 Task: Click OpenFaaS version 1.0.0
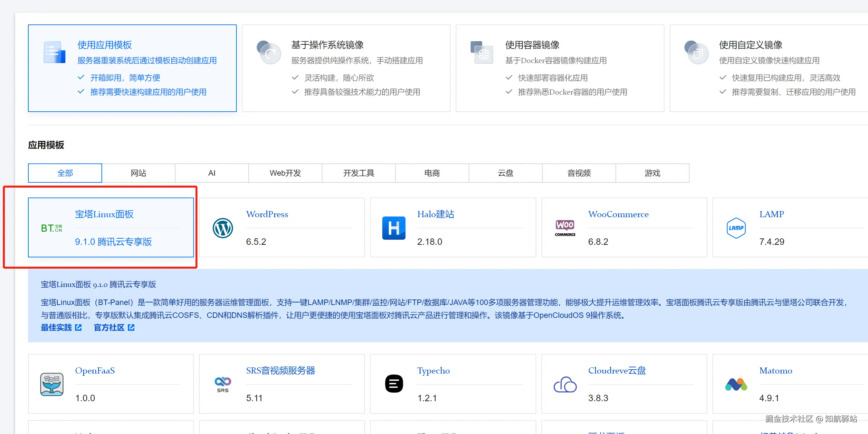tap(85, 398)
